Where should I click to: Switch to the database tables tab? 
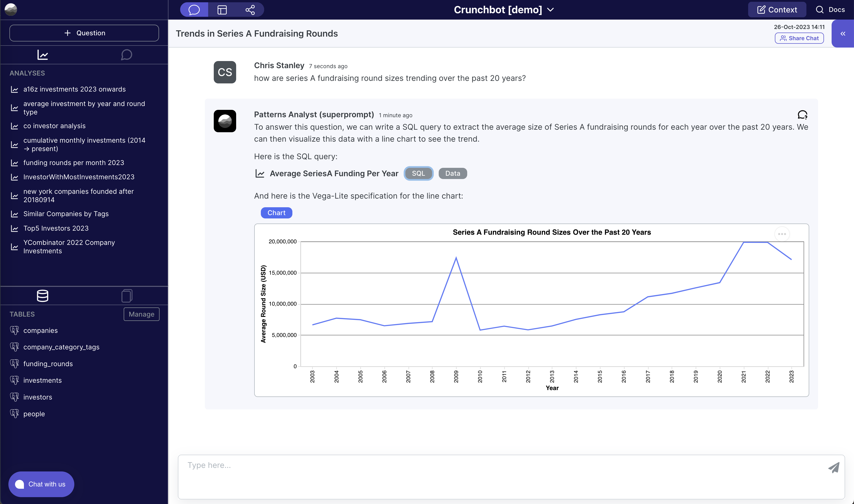pos(42,295)
